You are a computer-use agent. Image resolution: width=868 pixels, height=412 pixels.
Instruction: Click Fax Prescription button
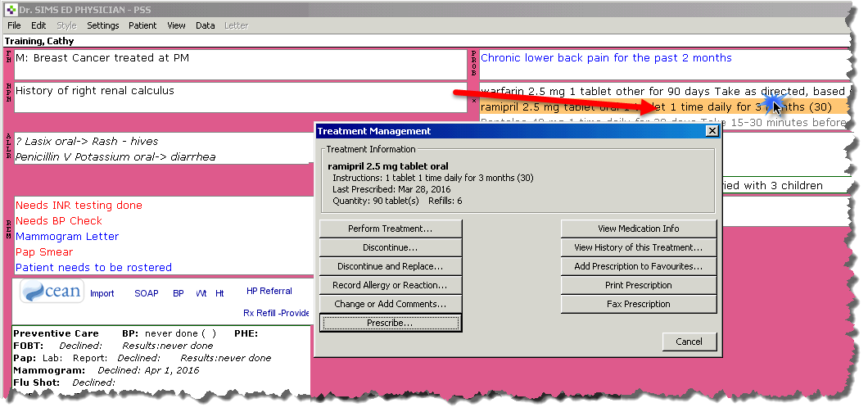(638, 305)
